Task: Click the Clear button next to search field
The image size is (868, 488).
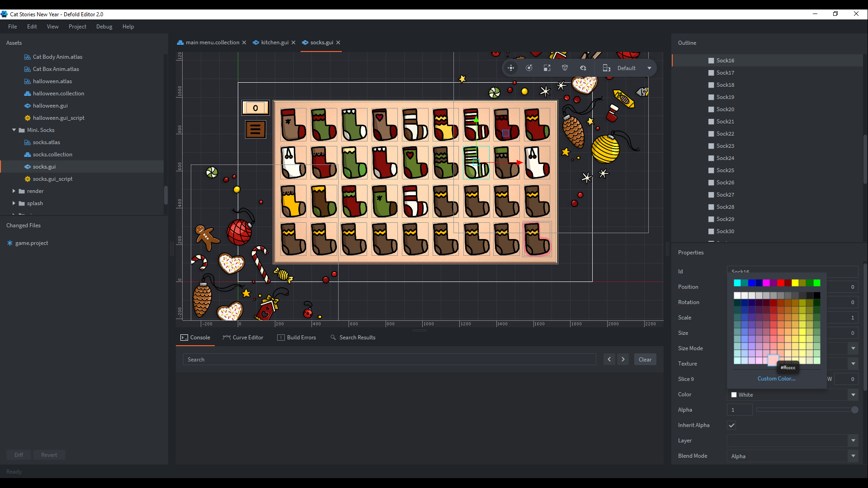Action: (645, 359)
